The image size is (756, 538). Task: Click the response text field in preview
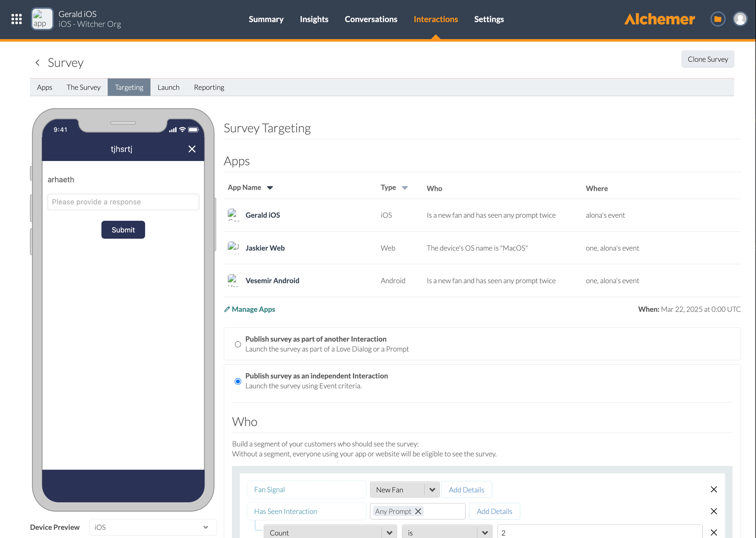pyautogui.click(x=123, y=202)
